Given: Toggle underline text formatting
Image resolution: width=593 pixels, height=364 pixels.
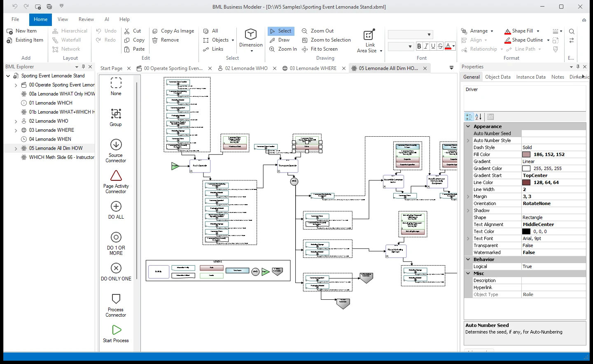Looking at the screenshot, I should (x=433, y=46).
